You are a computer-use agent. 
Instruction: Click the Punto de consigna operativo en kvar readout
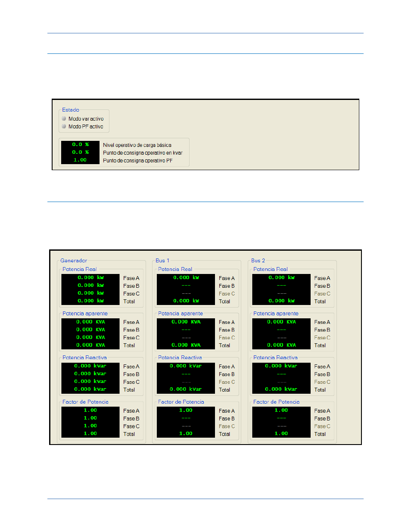pyautogui.click(x=80, y=152)
